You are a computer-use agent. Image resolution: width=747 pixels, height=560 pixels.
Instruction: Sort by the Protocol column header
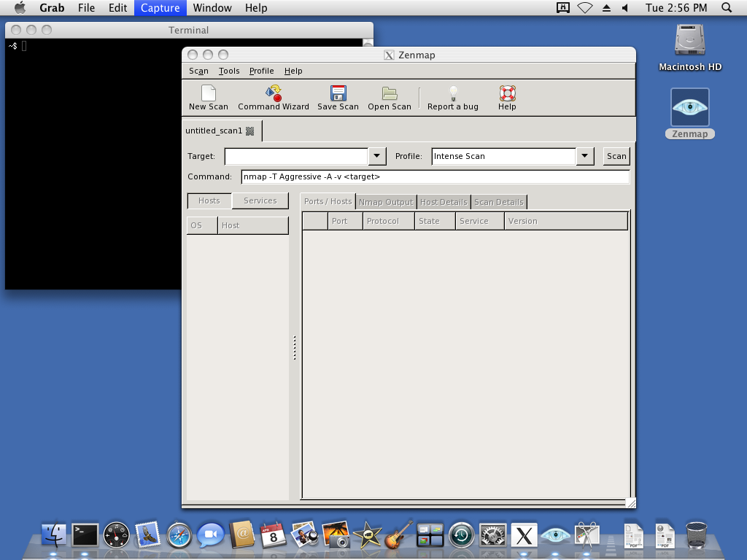click(x=389, y=222)
